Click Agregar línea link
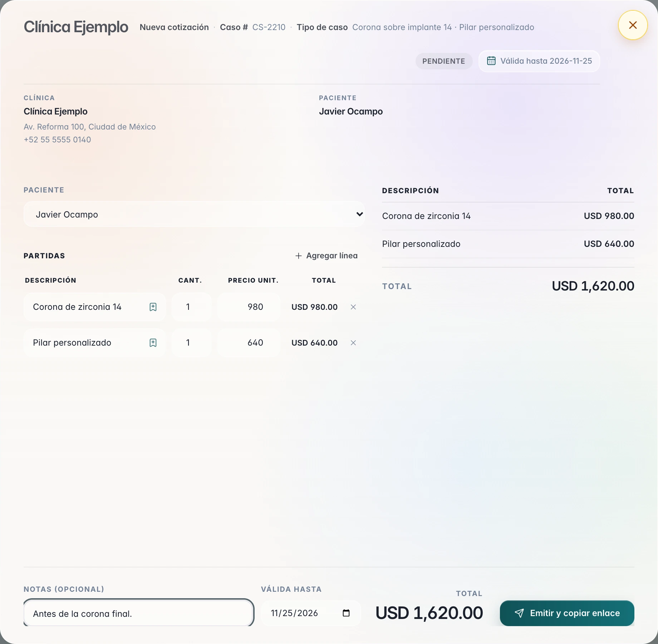Viewport: 658px width, 644px height. [x=326, y=256]
